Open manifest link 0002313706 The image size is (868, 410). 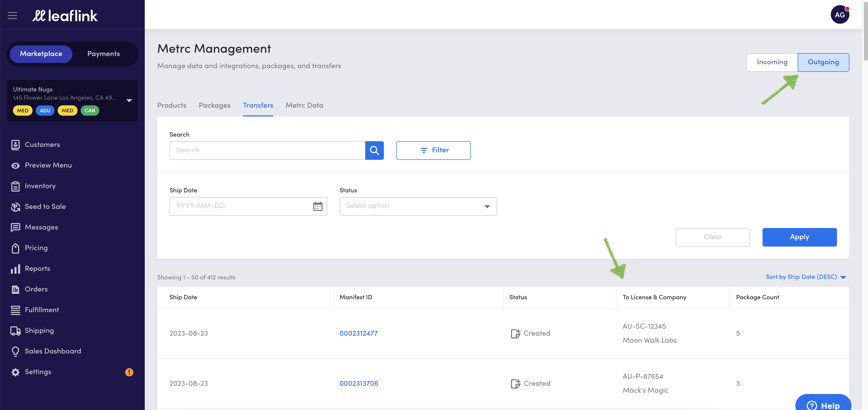359,383
